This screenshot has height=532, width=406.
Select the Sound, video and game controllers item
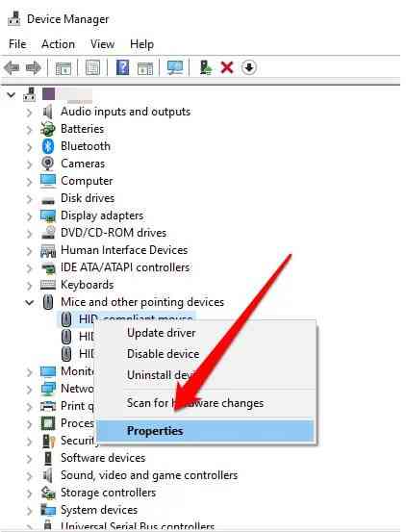click(149, 475)
